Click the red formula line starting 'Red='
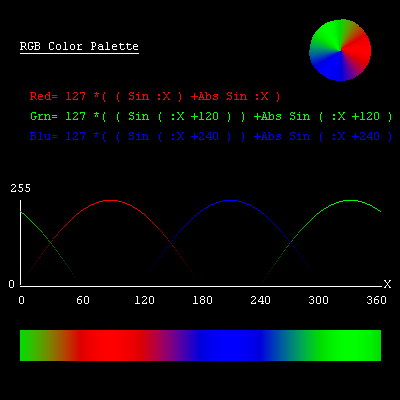This screenshot has height=400, width=400. tap(155, 96)
